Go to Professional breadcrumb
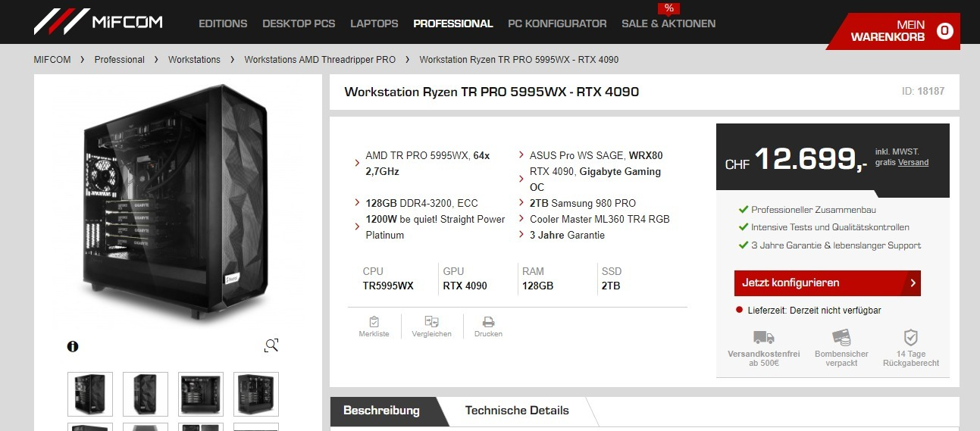The width and height of the screenshot is (980, 431). (x=120, y=59)
